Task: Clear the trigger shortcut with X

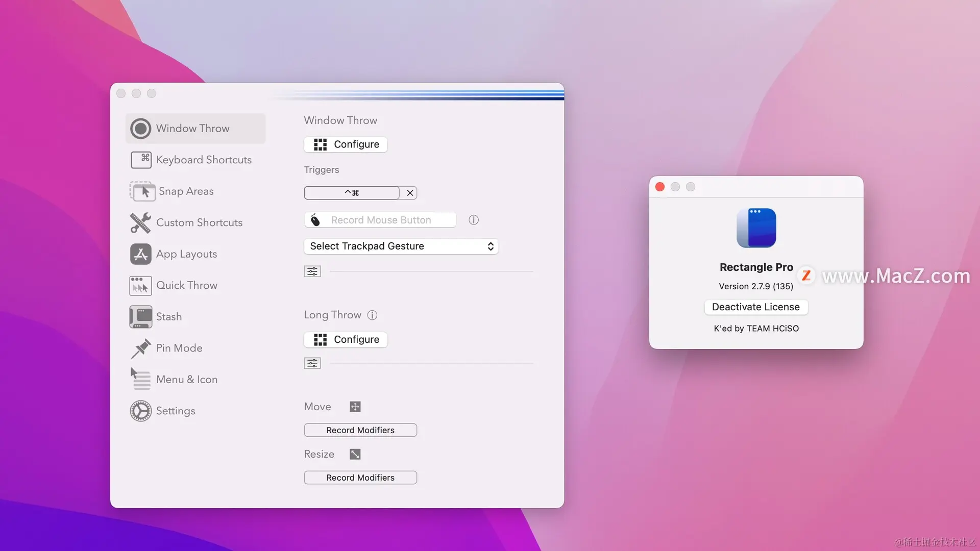Action: pyautogui.click(x=409, y=193)
